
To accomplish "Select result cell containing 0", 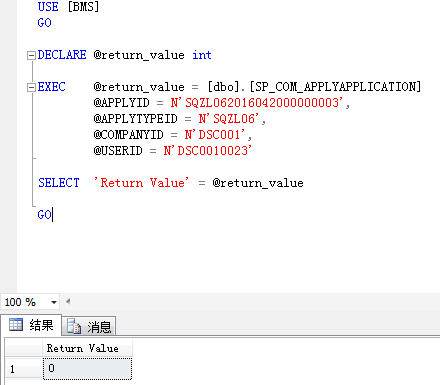I will [x=87, y=368].
